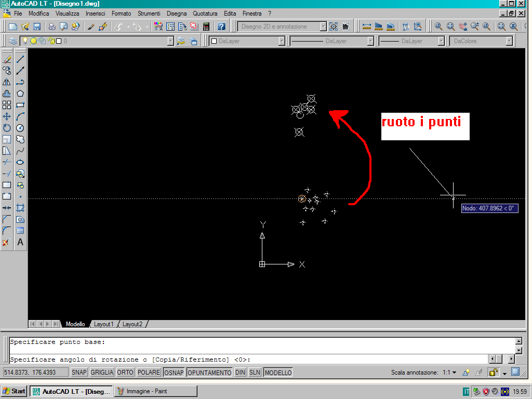
Task: Open the Windows Start button
Action: pos(14,391)
